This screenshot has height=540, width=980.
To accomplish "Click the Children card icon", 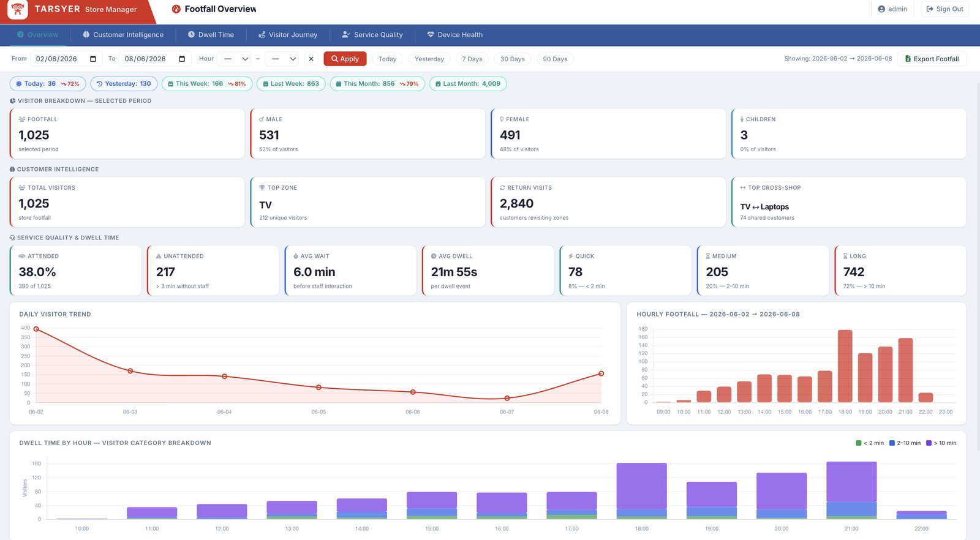I will click(742, 119).
